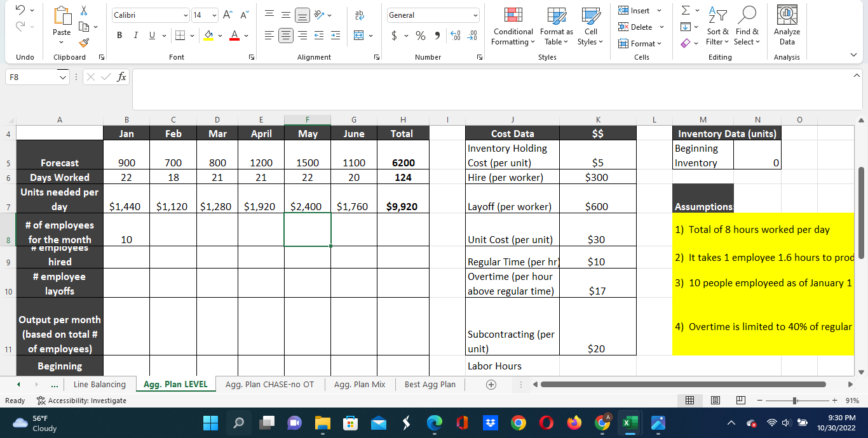Toggle Underline formatting
This screenshot has height=438, width=868.
(152, 35)
